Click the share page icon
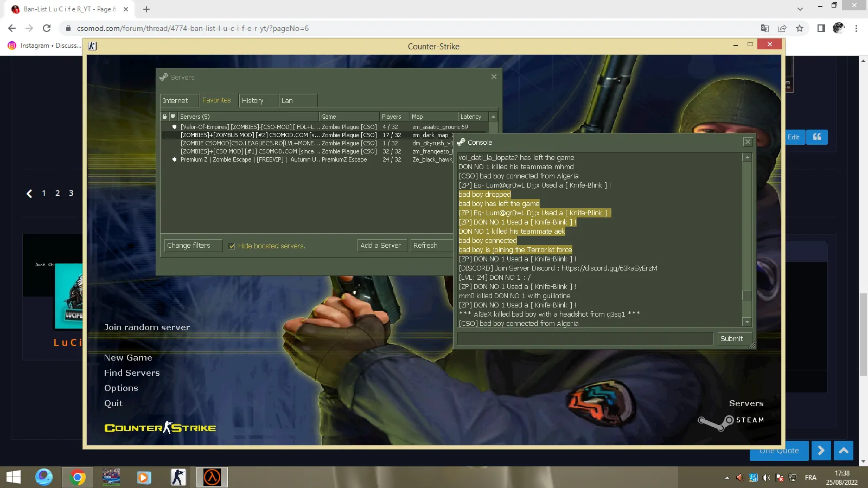This screenshot has height=488, width=868. click(x=782, y=28)
